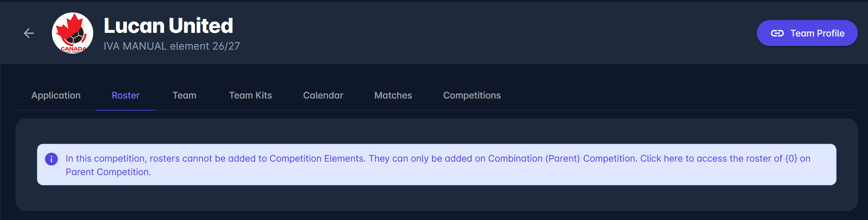Click the {0} placeholder in the notice
This screenshot has height=220, width=868.
coord(791,159)
